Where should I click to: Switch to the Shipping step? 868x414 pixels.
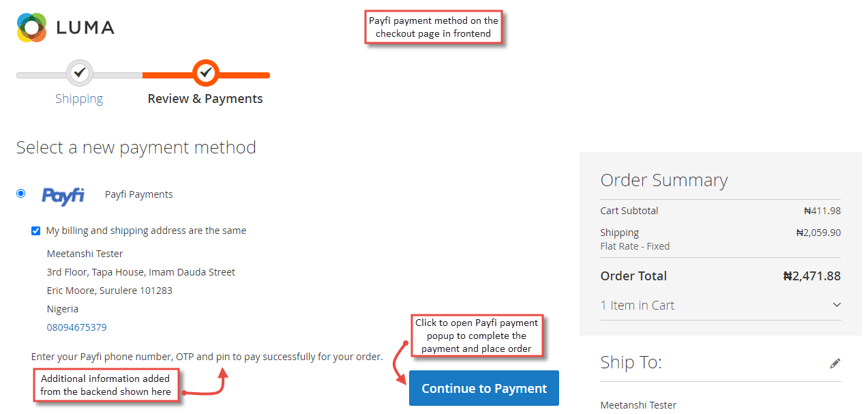(x=79, y=98)
